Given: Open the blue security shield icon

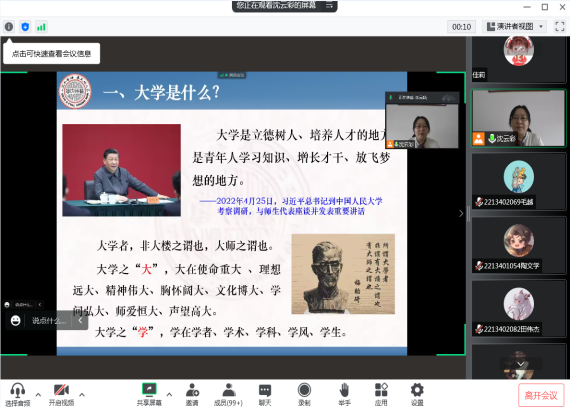Looking at the screenshot, I should (25, 27).
